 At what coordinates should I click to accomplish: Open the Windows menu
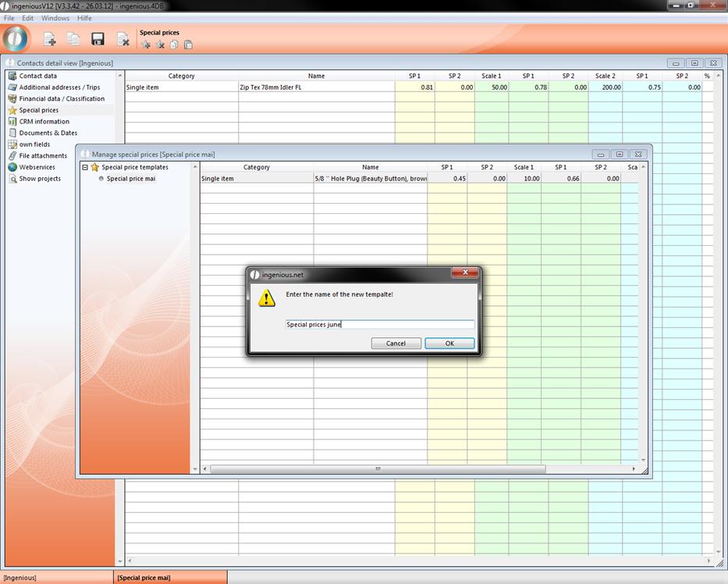coord(55,18)
